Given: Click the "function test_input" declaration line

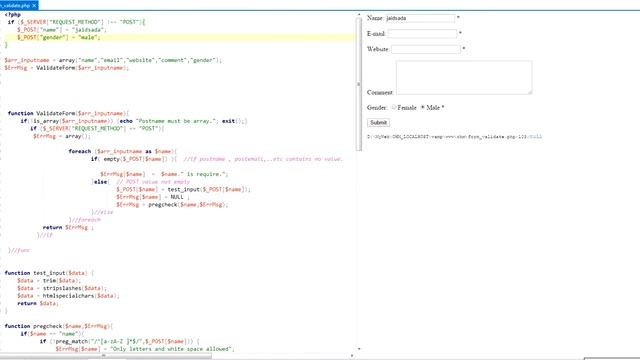Looking at the screenshot, I should click(x=49, y=273).
